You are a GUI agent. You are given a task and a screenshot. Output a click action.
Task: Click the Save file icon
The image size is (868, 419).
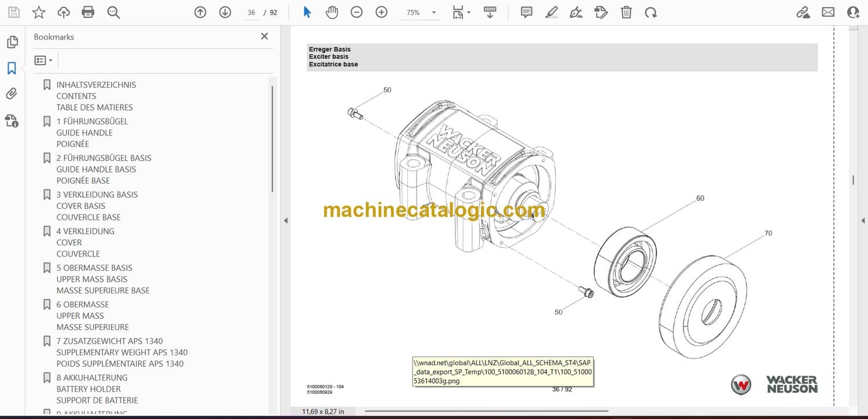tap(14, 12)
